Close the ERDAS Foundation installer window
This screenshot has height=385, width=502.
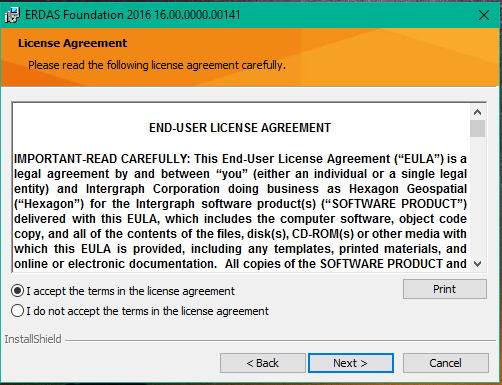(x=484, y=15)
